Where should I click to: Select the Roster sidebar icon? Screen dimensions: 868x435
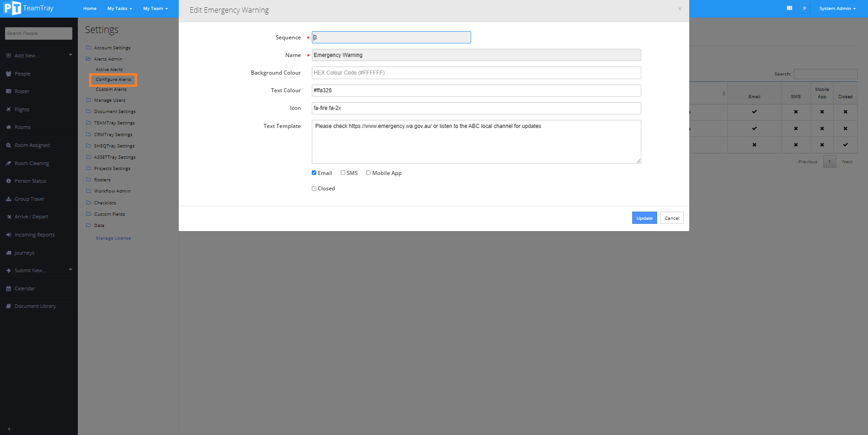[x=21, y=91]
